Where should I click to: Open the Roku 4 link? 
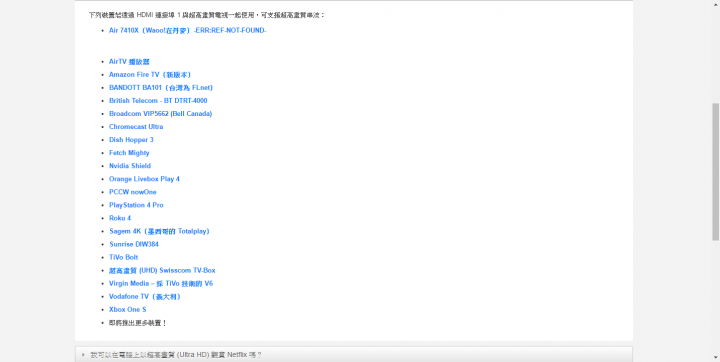point(120,218)
